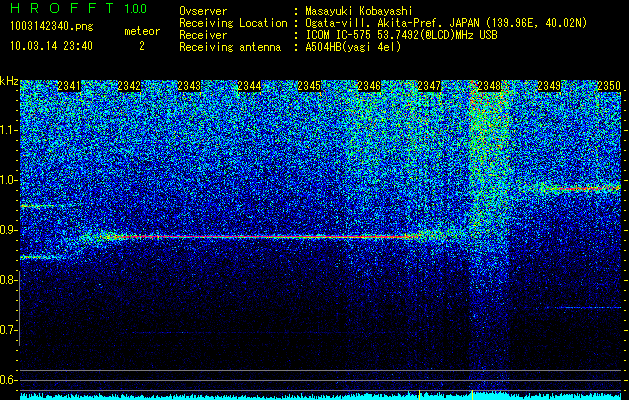The height and width of the screenshot is (400, 629).
Task: Click the 2343 time marker
Action: (x=189, y=86)
